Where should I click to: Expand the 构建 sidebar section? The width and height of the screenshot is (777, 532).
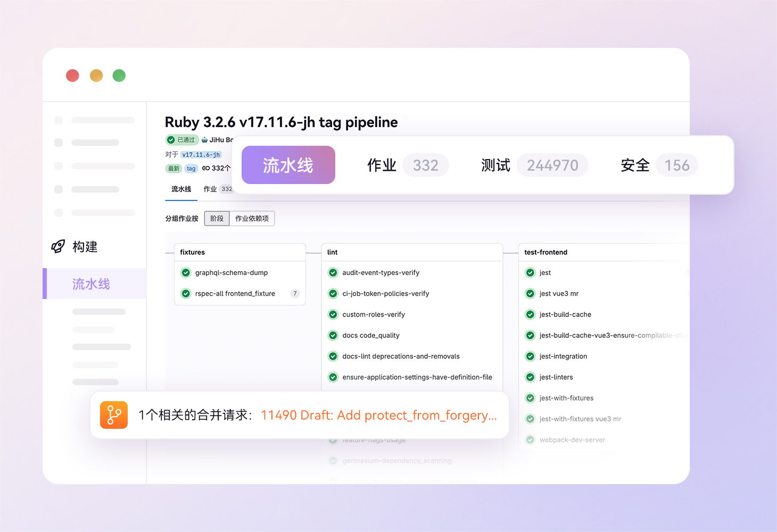click(x=85, y=247)
